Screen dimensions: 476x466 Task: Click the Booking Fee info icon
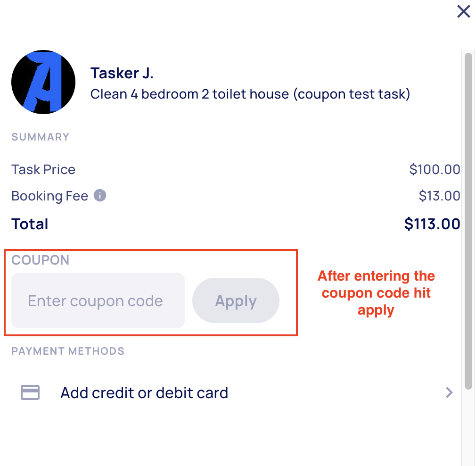[99, 195]
